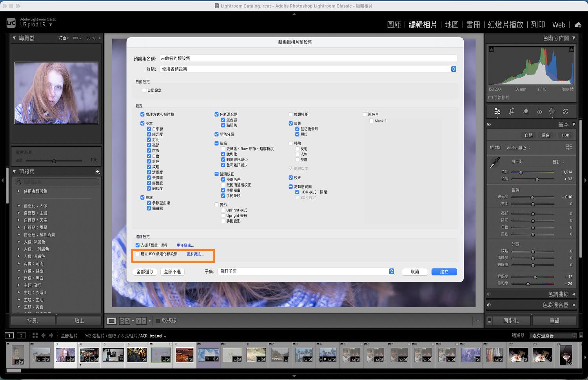Add a new preset with plus icon

[x=98, y=172]
